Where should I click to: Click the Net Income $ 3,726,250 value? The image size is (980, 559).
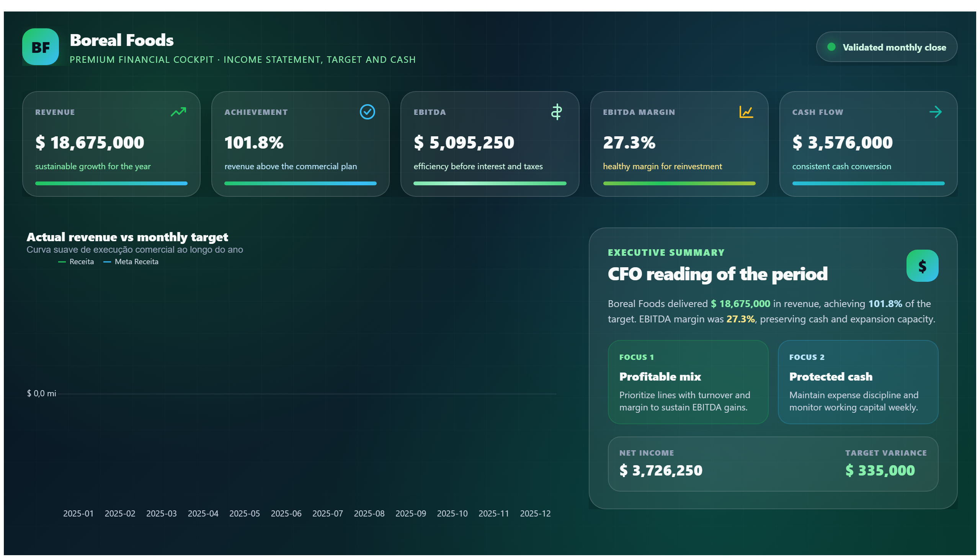coord(661,470)
